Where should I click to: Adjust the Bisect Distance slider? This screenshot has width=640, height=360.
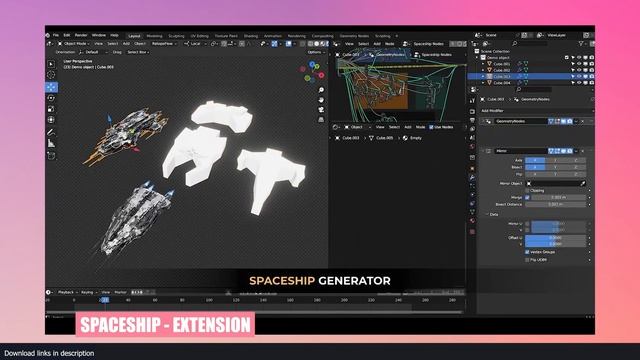point(555,204)
